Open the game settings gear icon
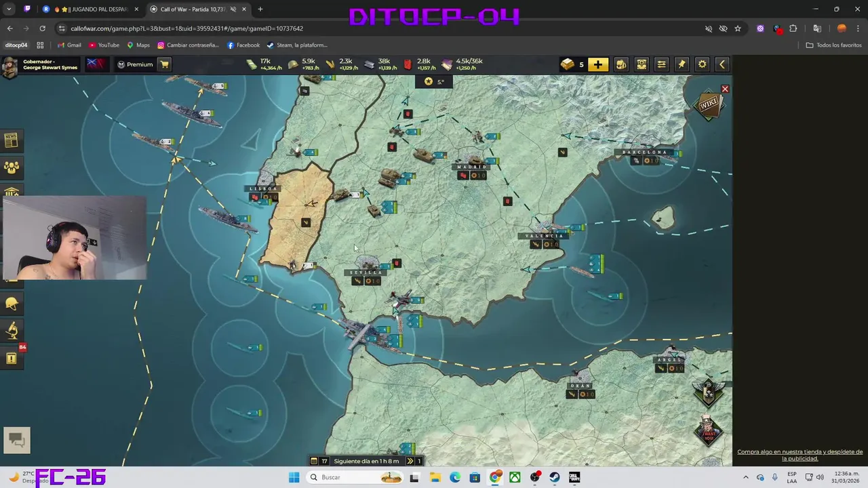868x488 pixels. coord(703,64)
